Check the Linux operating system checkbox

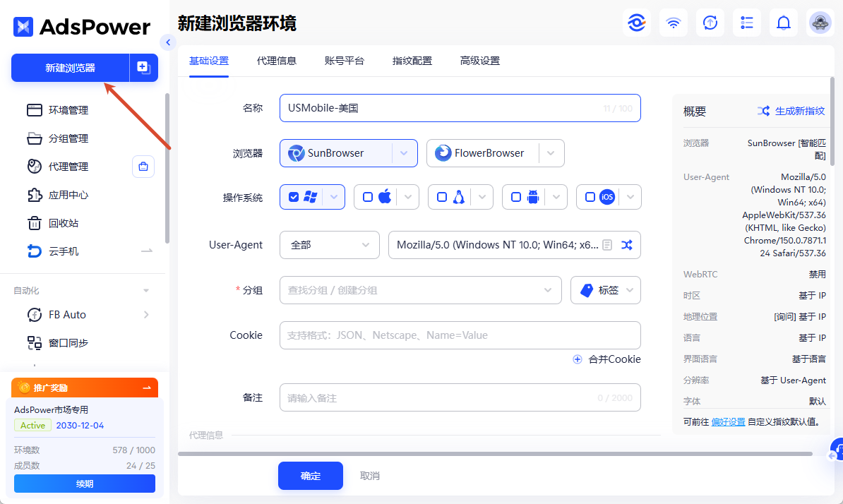[x=442, y=197]
